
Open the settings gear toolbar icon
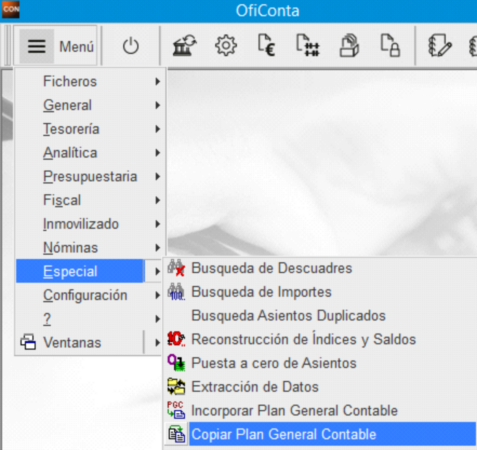click(x=226, y=46)
